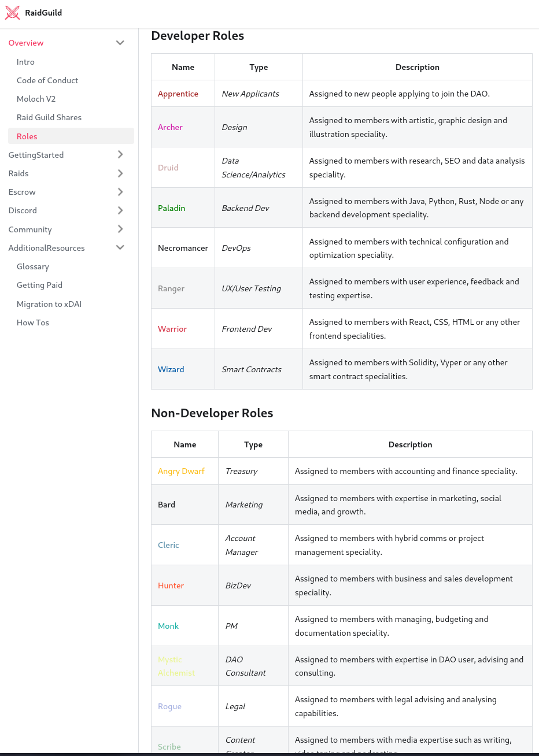Open the How Tos page
Screen dimensions: 539x756
pyautogui.click(x=33, y=323)
